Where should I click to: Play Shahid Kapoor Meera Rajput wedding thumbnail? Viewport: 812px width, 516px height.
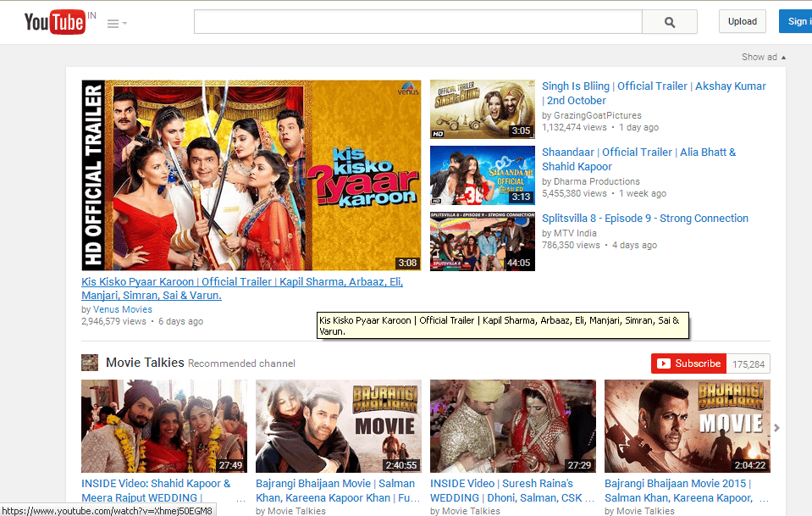coord(164,426)
